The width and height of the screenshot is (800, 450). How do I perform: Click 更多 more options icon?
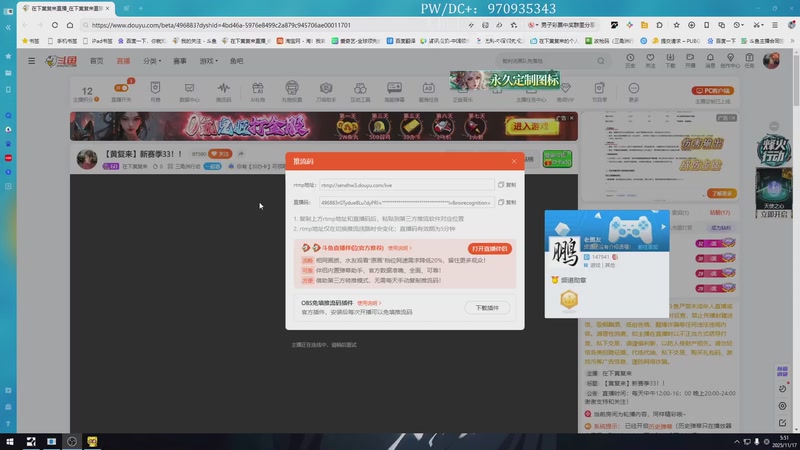click(634, 91)
